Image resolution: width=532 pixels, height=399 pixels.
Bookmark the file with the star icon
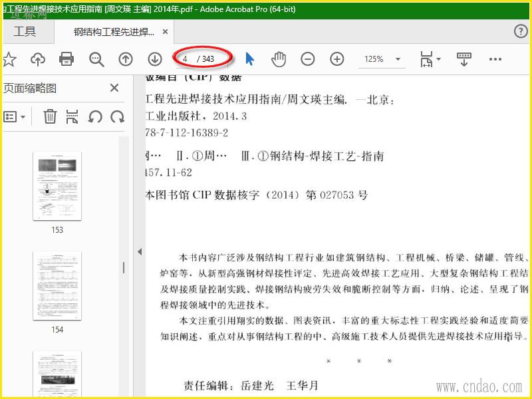pos(9,59)
